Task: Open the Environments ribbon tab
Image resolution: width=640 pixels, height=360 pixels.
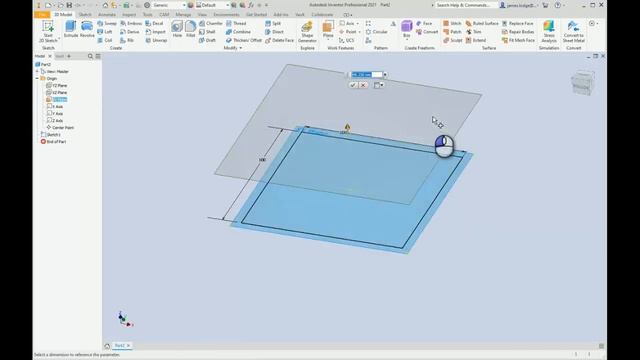Action: coord(226,15)
